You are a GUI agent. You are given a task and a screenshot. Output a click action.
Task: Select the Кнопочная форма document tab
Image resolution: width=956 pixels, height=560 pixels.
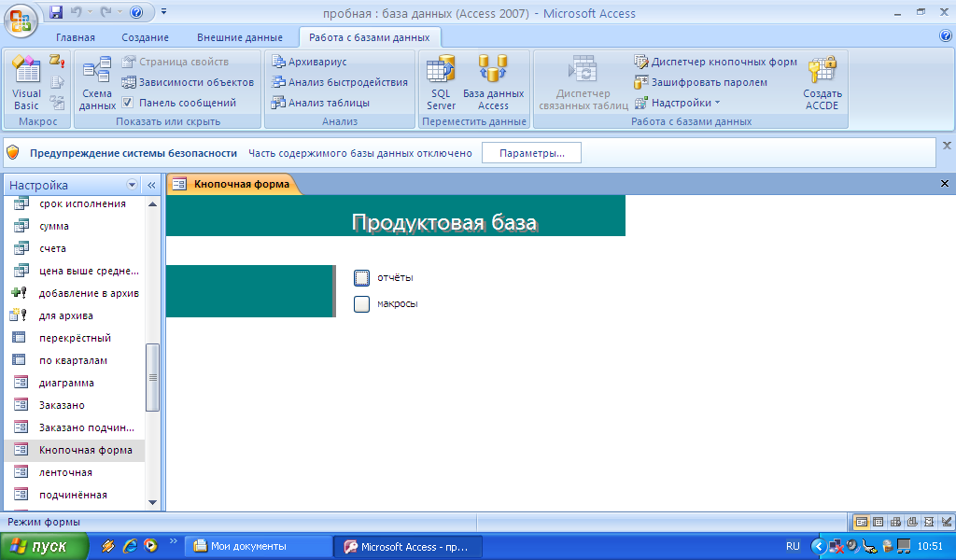tap(233, 184)
